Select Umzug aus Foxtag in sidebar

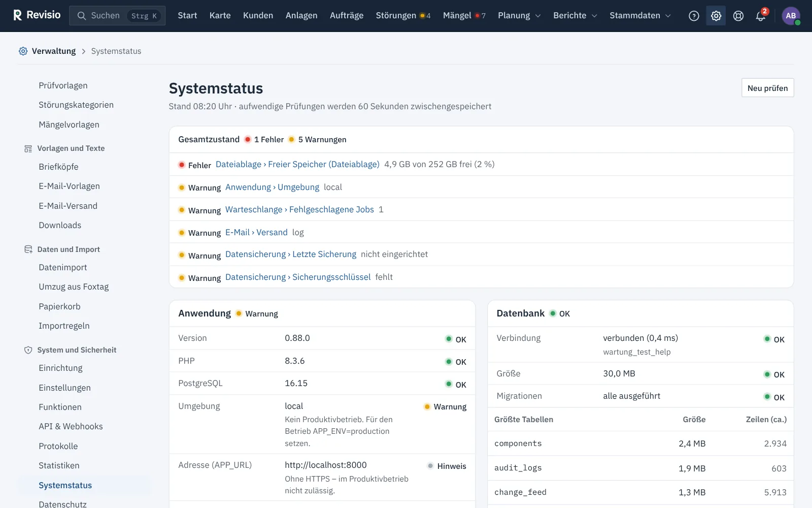click(x=74, y=287)
